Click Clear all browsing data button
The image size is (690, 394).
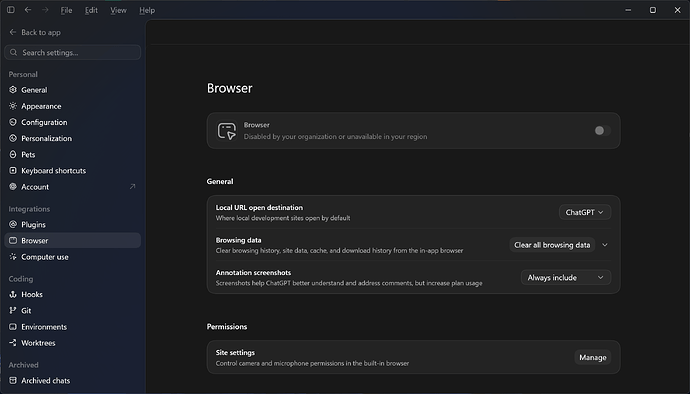(552, 245)
